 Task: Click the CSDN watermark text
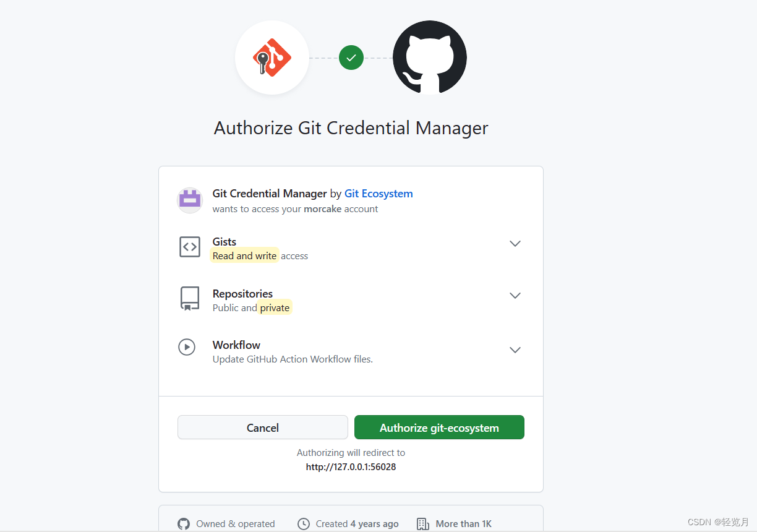pyautogui.click(x=717, y=523)
